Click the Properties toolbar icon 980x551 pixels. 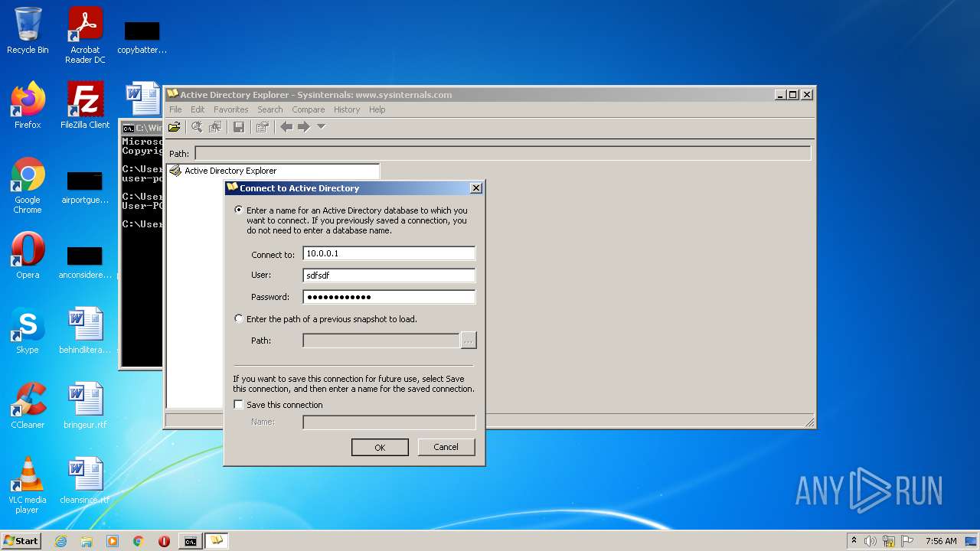point(263,127)
